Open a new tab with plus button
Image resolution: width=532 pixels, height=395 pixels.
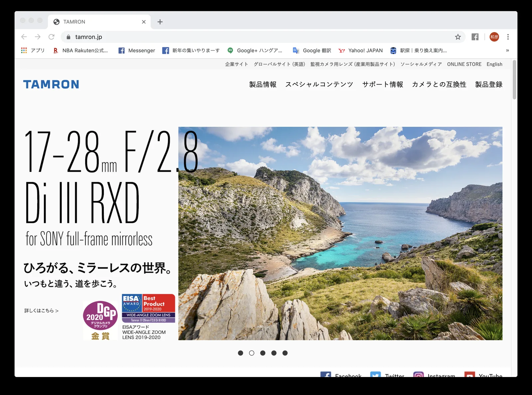(160, 22)
